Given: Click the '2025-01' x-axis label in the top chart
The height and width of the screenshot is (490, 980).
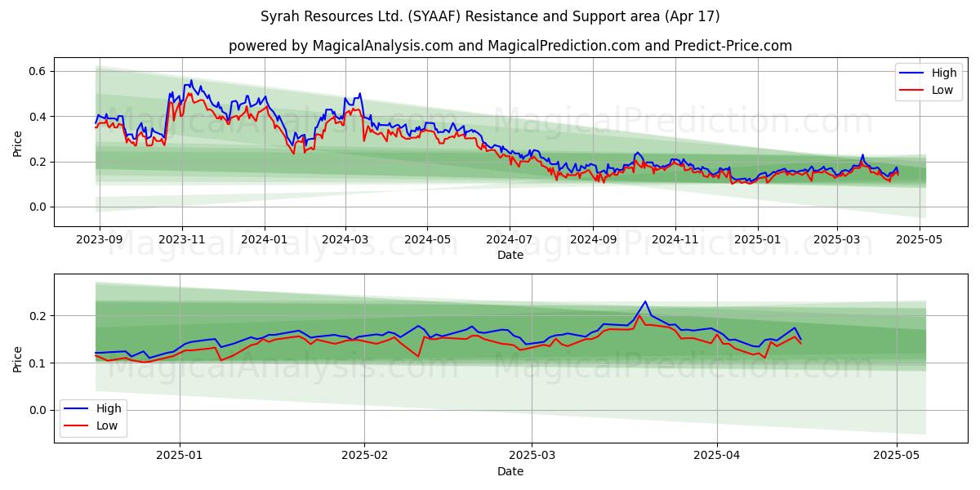Looking at the screenshot, I should tap(757, 241).
